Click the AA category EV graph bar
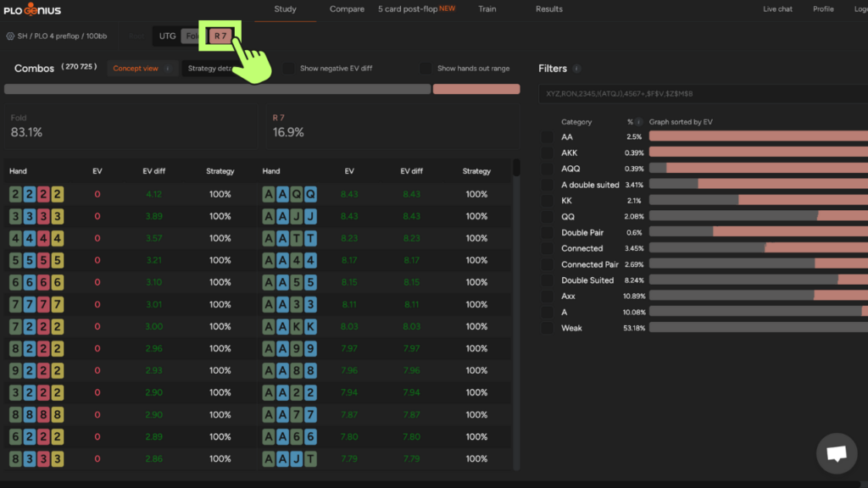The height and width of the screenshot is (488, 868). coord(759,136)
